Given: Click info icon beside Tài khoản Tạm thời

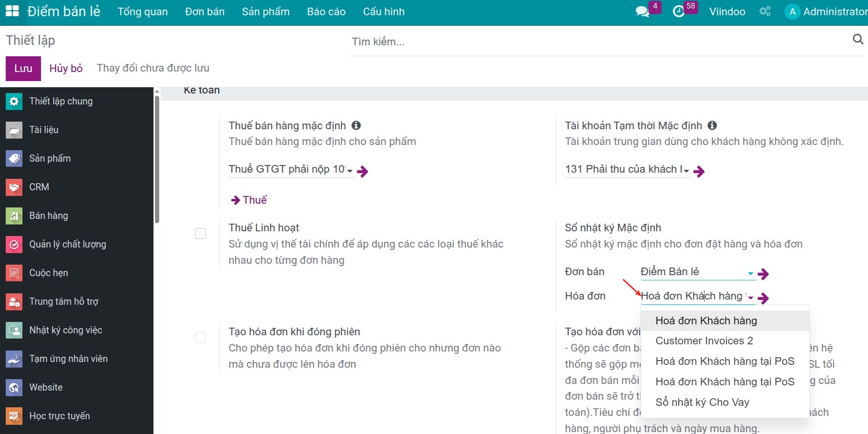Looking at the screenshot, I should tap(712, 125).
